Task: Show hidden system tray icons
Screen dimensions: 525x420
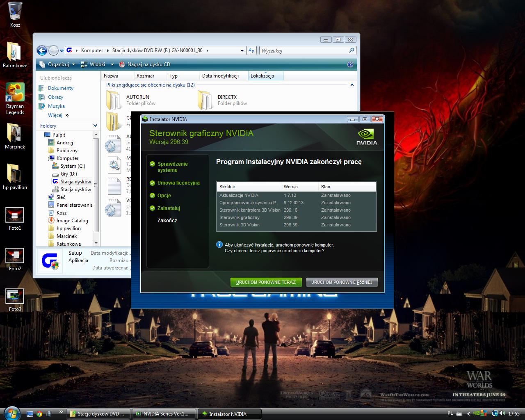Action: coord(469,414)
